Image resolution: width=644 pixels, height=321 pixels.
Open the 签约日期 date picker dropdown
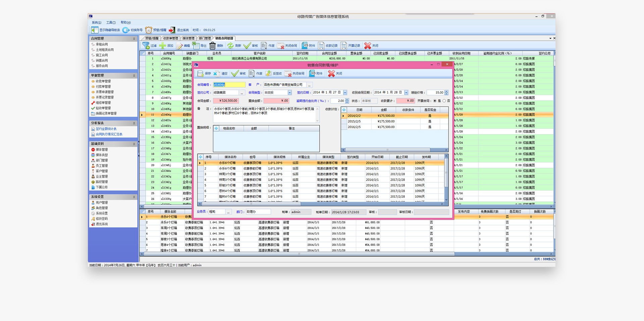(345, 92)
